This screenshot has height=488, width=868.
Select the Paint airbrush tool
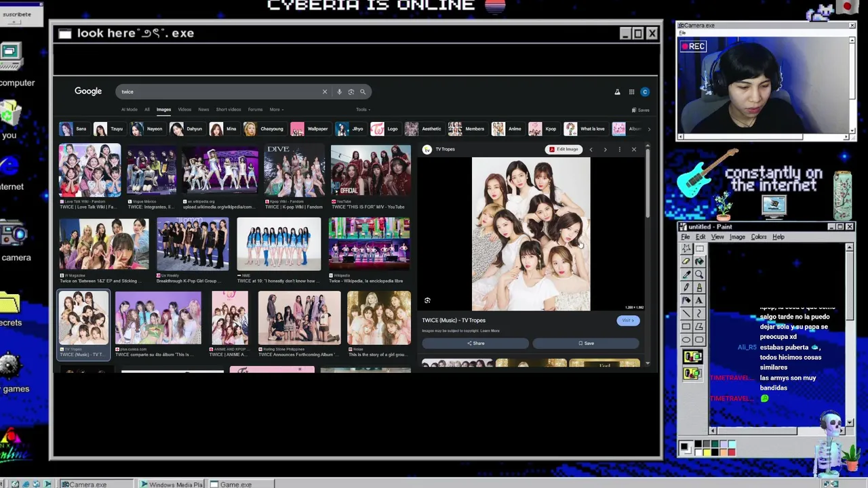686,300
